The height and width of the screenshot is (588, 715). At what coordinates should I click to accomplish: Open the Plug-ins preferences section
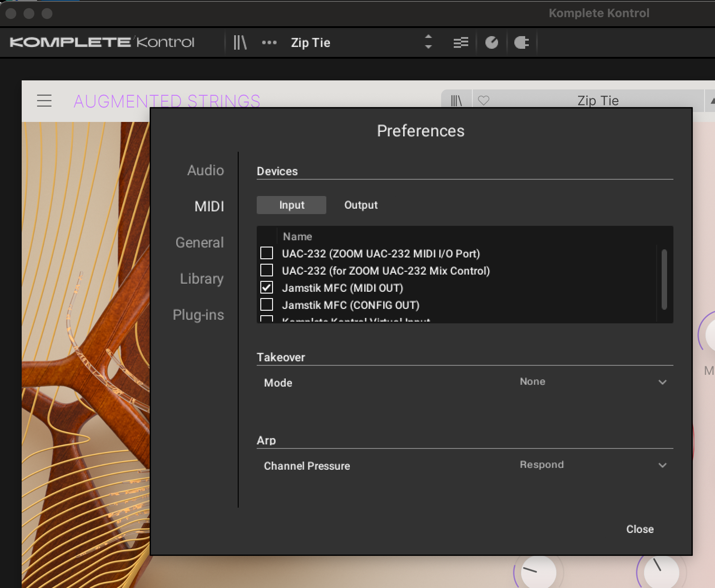(198, 315)
